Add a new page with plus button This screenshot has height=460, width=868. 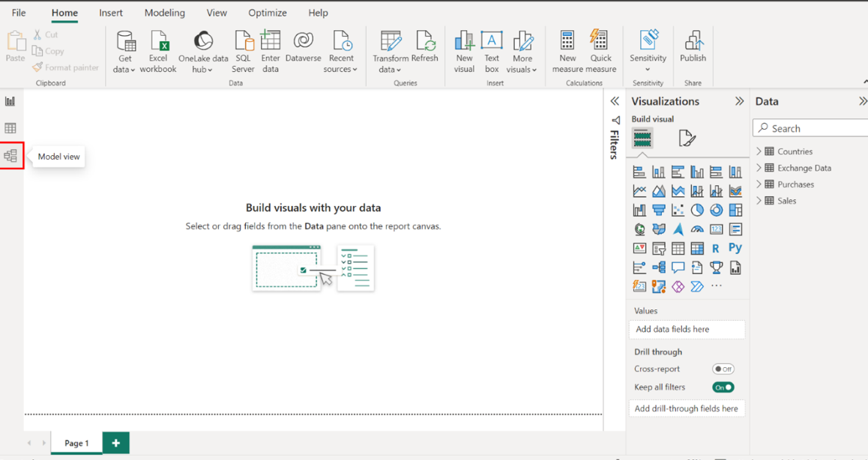(115, 443)
